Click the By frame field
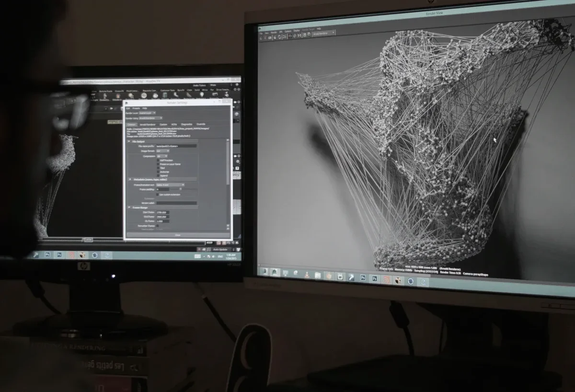Viewport: 575px width, 392px height. click(x=163, y=221)
